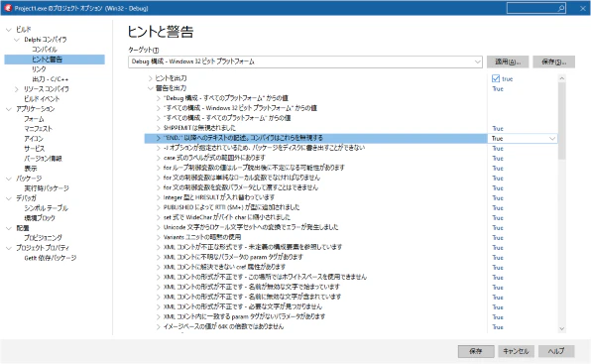Select the "Debug 構成 - すべてのプラットフォーム" からの値 row
Image resolution: width=591 pixels, height=364 pixels.
(226, 98)
